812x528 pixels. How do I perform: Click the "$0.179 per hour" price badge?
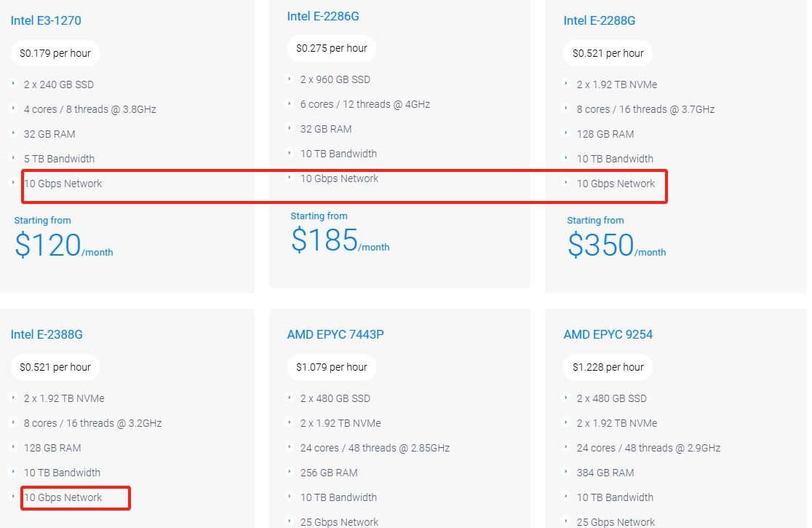[x=55, y=53]
